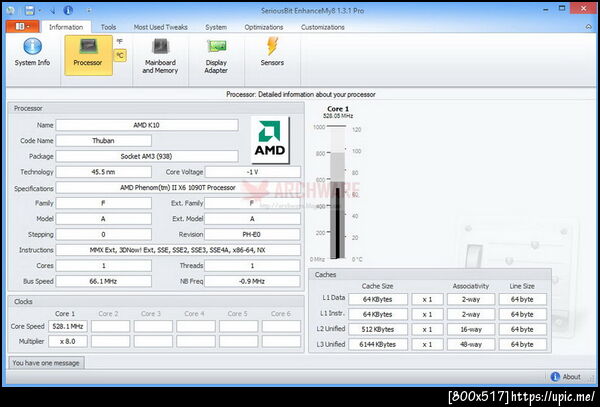The width and height of the screenshot is (600, 407).
Task: Open the Optimizations tab
Action: (x=264, y=27)
